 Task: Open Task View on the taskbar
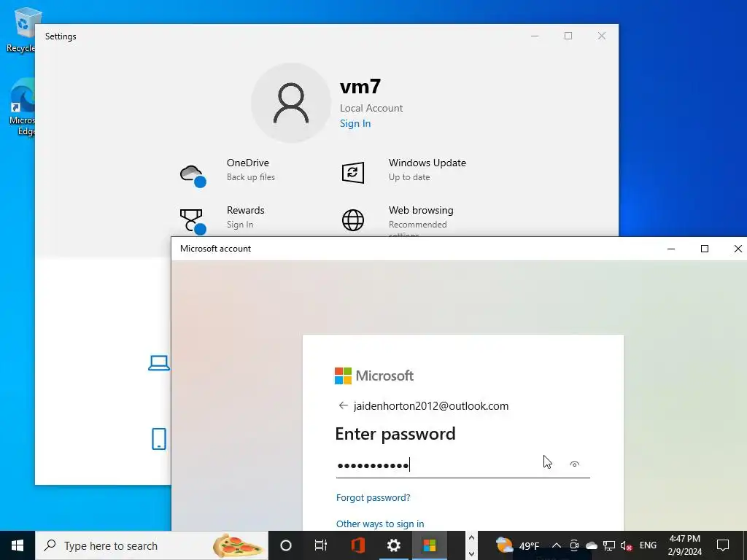coord(321,545)
